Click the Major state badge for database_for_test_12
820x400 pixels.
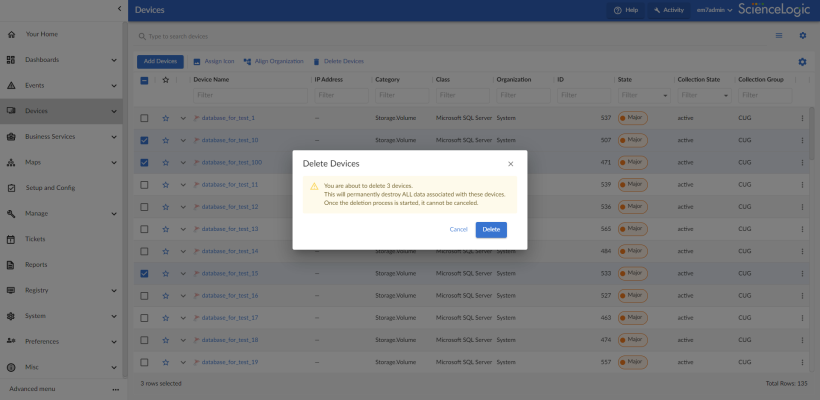(633, 207)
